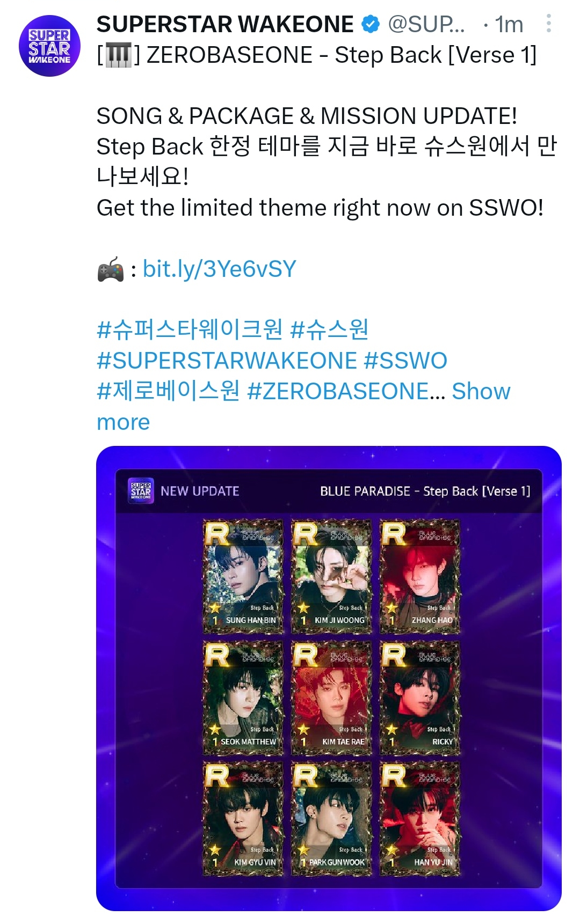Click the SuperStar logo in NEW UPDATE banner
This screenshot has height=924, width=580.
point(141,490)
